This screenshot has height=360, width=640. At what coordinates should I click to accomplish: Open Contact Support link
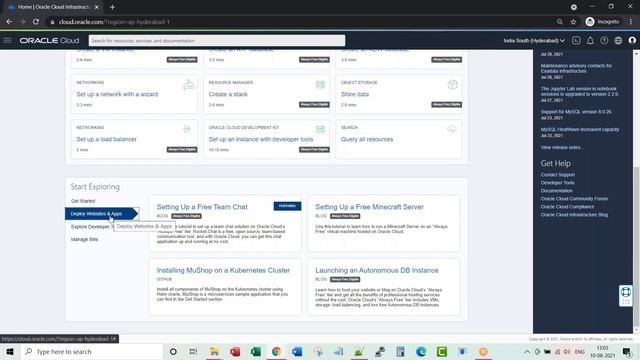click(x=558, y=175)
